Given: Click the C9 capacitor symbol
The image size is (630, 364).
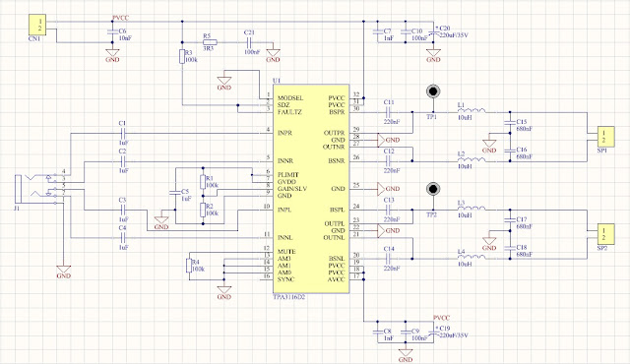Looking at the screenshot, I should point(406,332).
